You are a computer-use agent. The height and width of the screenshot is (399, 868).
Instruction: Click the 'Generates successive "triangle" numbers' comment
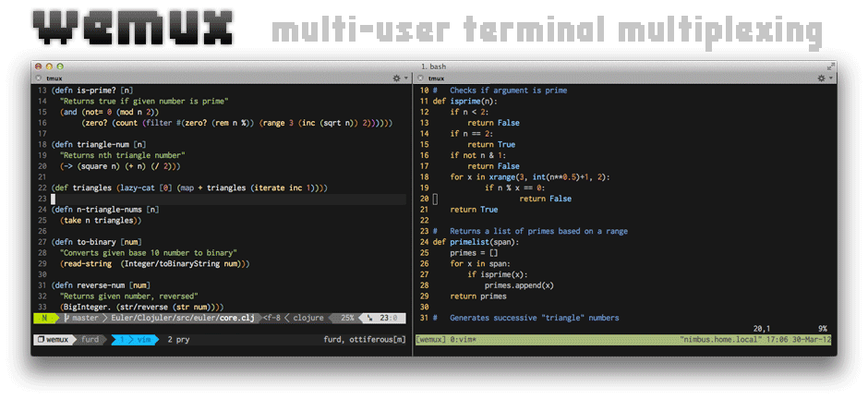pyautogui.click(x=535, y=318)
